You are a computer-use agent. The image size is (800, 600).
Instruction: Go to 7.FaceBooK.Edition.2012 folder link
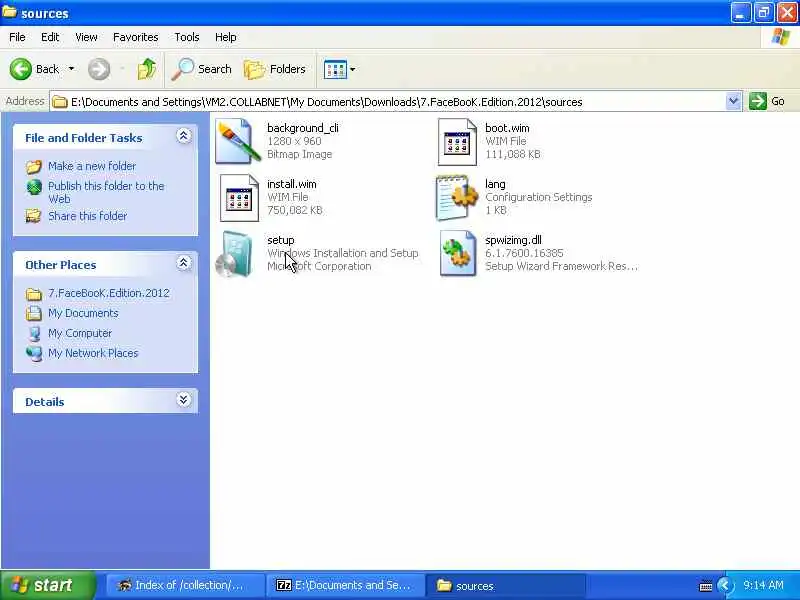click(109, 293)
